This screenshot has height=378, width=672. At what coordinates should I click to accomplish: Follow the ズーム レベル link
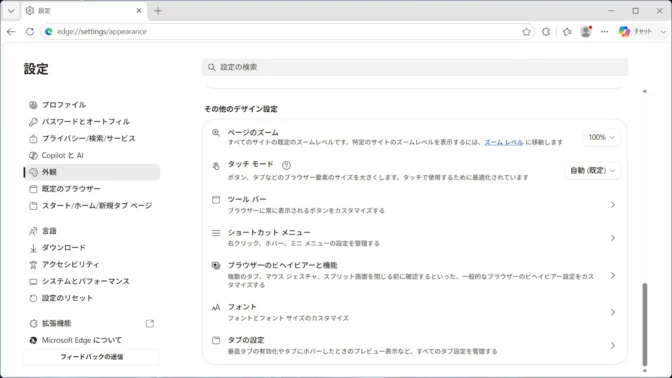pyautogui.click(x=504, y=142)
